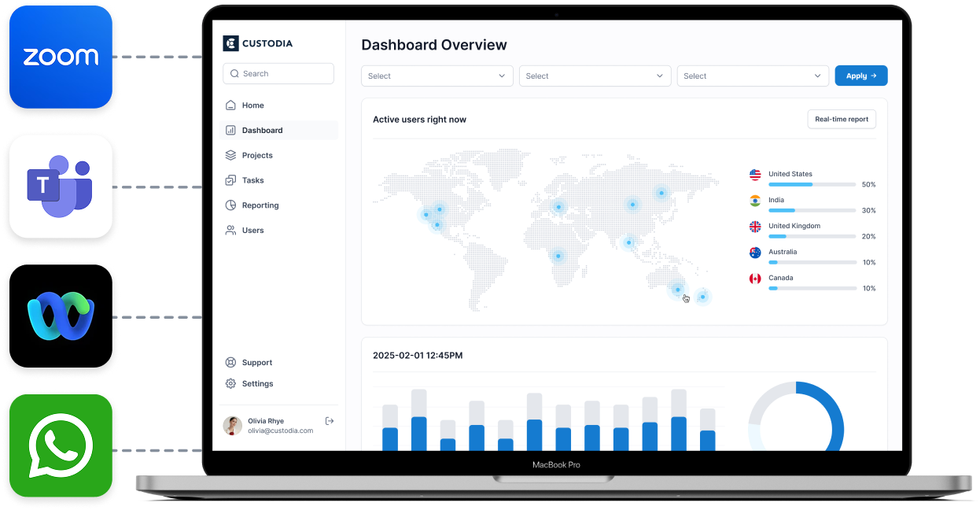Click the 50% value beside United States
This screenshot has width=980, height=510.
pos(868,184)
